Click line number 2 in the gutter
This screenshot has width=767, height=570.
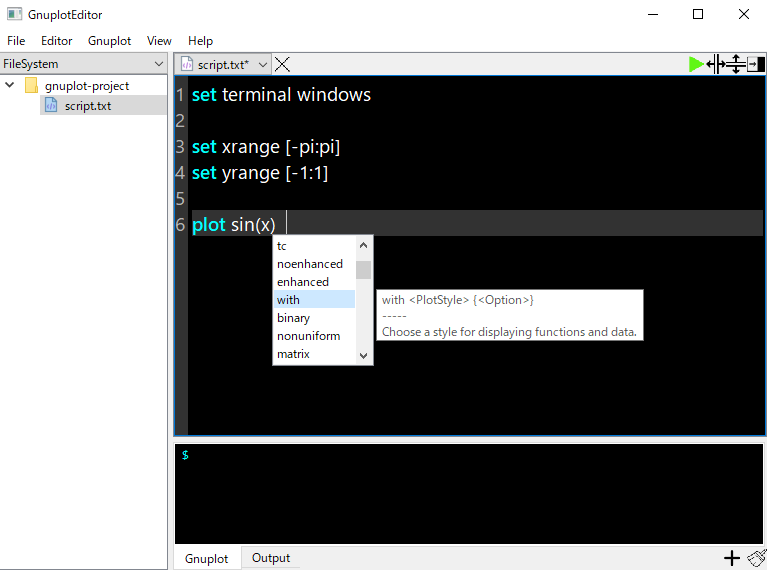pyautogui.click(x=180, y=120)
